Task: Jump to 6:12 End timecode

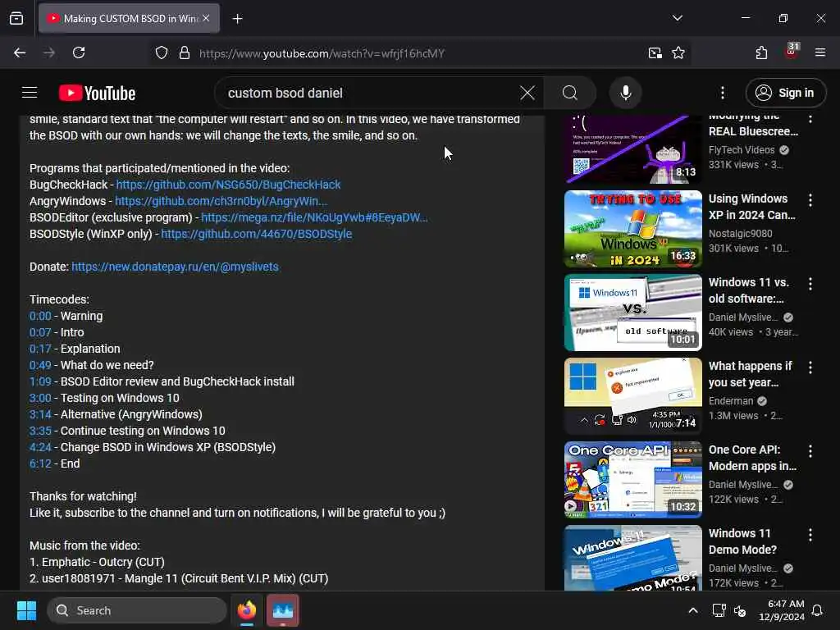Action: 40,464
